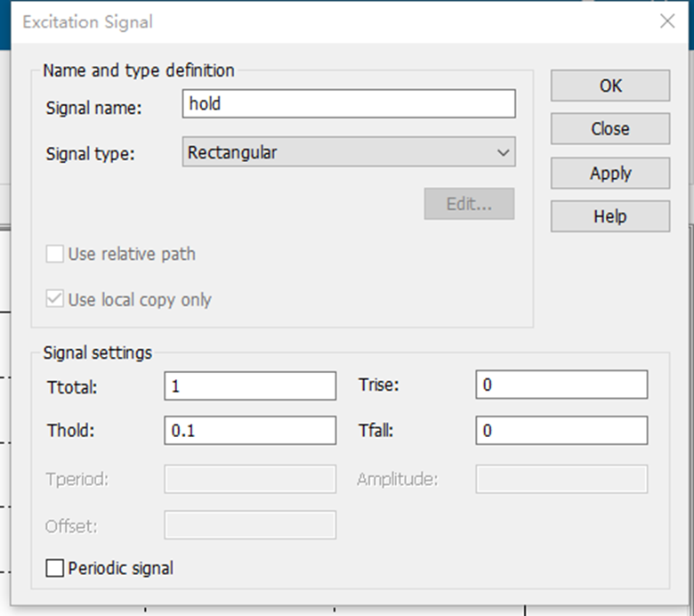This screenshot has height=616, width=694.
Task: Open the Signal type dropdown
Action: pyautogui.click(x=349, y=152)
